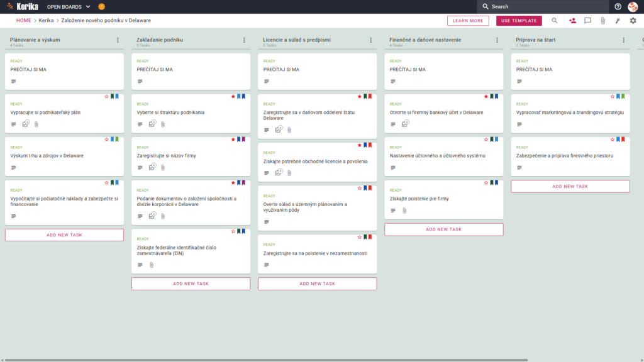Go to HOME in the breadcrumb

[x=23, y=21]
